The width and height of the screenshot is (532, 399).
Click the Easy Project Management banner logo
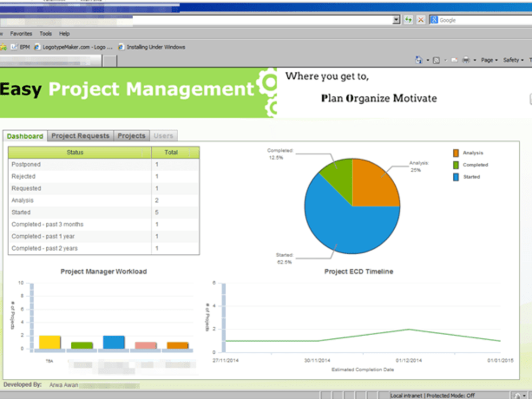click(138, 93)
